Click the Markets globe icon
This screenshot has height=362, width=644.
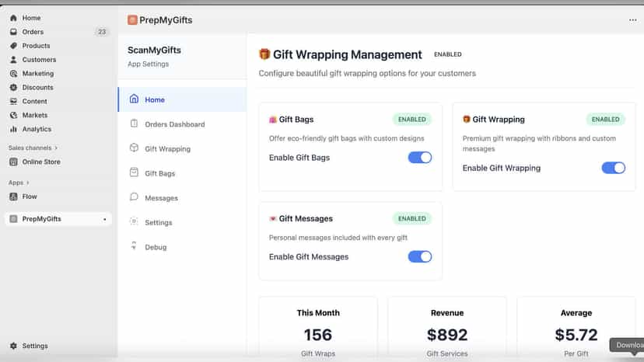(13, 115)
